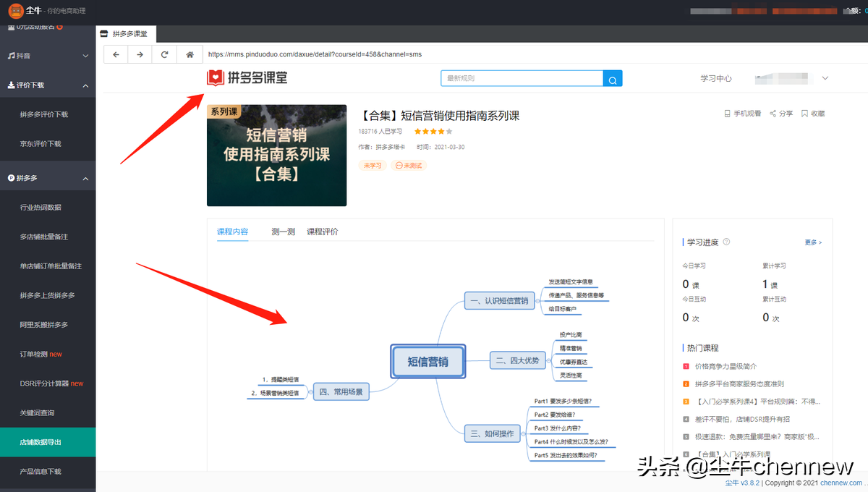Click 更多 link in 学习进度
The width and height of the screenshot is (868, 492).
[813, 242]
